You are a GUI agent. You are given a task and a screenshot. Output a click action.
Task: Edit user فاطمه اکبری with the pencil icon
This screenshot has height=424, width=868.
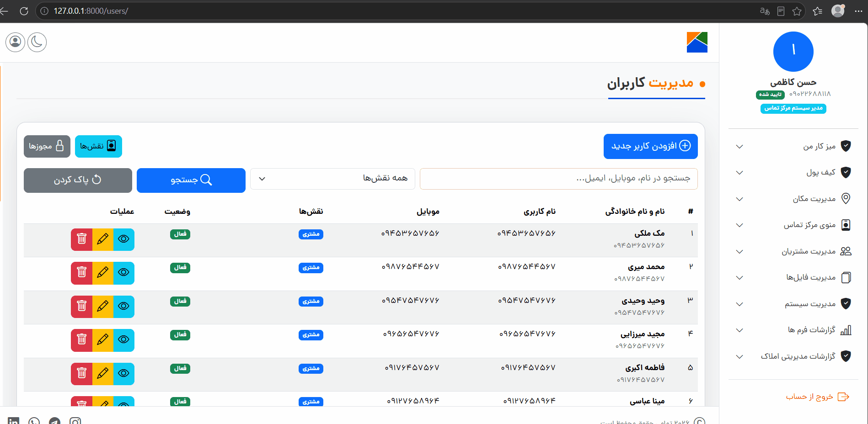coord(102,374)
